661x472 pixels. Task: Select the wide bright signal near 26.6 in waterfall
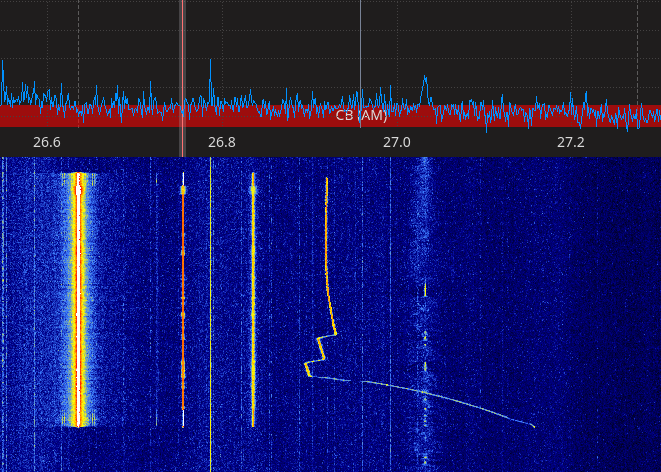click(x=78, y=300)
